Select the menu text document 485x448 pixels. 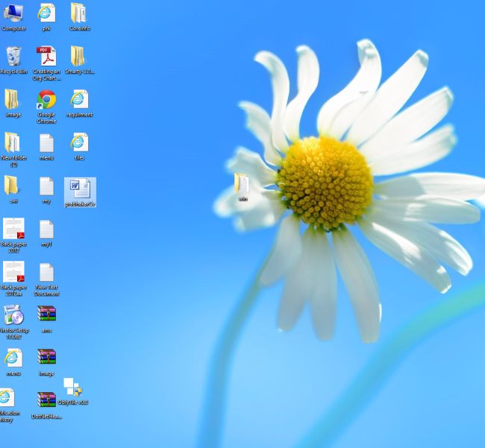(46, 147)
